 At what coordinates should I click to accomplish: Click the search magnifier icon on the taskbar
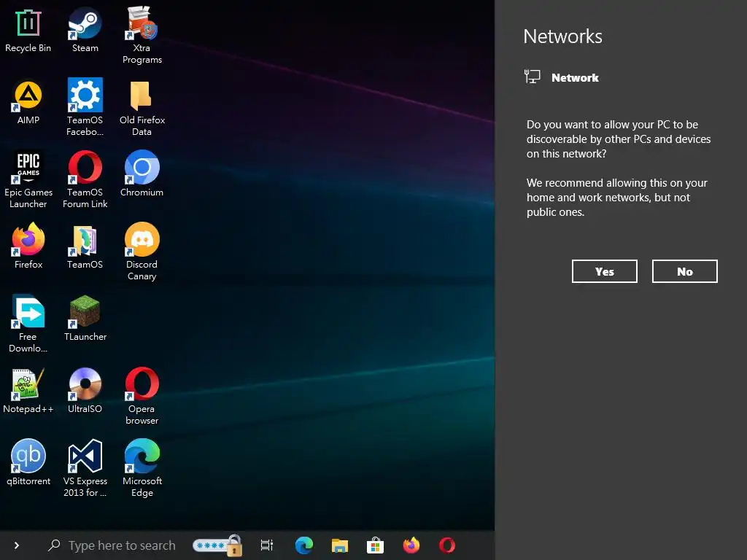[54, 545]
